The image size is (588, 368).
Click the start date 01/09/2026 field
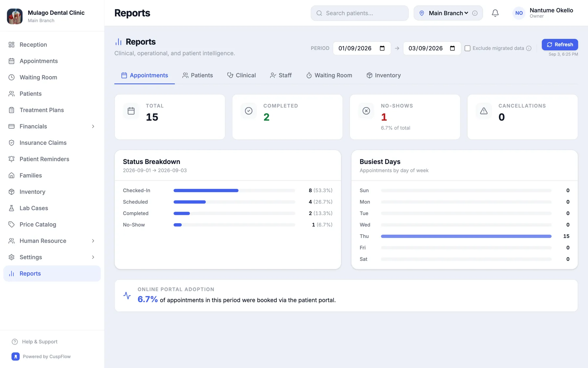tap(362, 48)
